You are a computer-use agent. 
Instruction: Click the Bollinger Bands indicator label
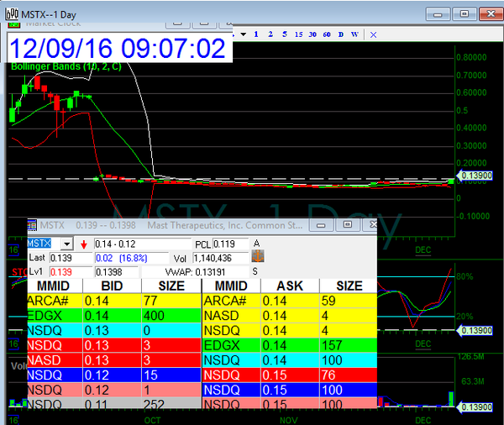coord(60,66)
